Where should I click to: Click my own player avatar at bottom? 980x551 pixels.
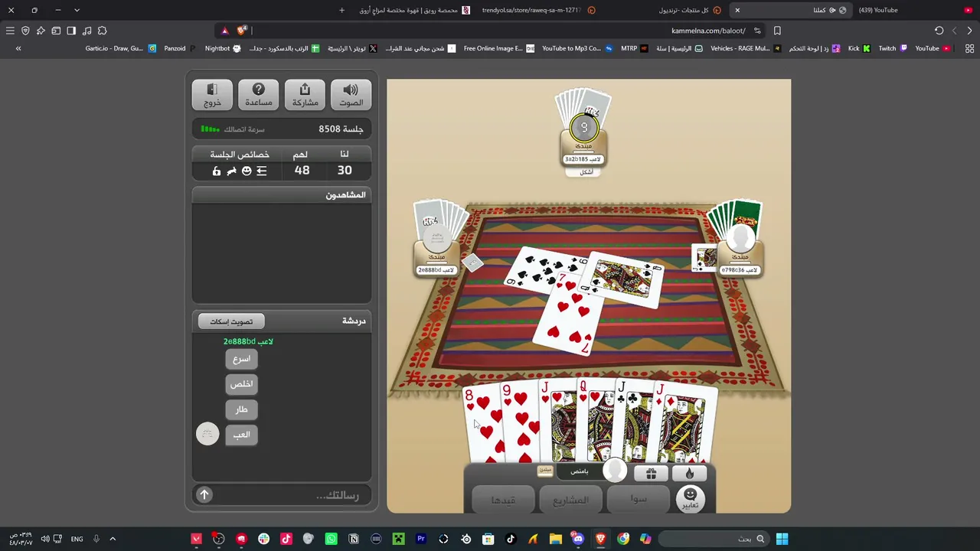(x=615, y=471)
